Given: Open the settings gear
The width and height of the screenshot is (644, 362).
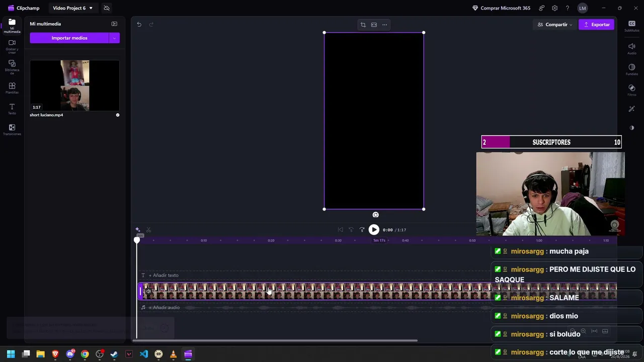Looking at the screenshot, I should click(x=554, y=8).
